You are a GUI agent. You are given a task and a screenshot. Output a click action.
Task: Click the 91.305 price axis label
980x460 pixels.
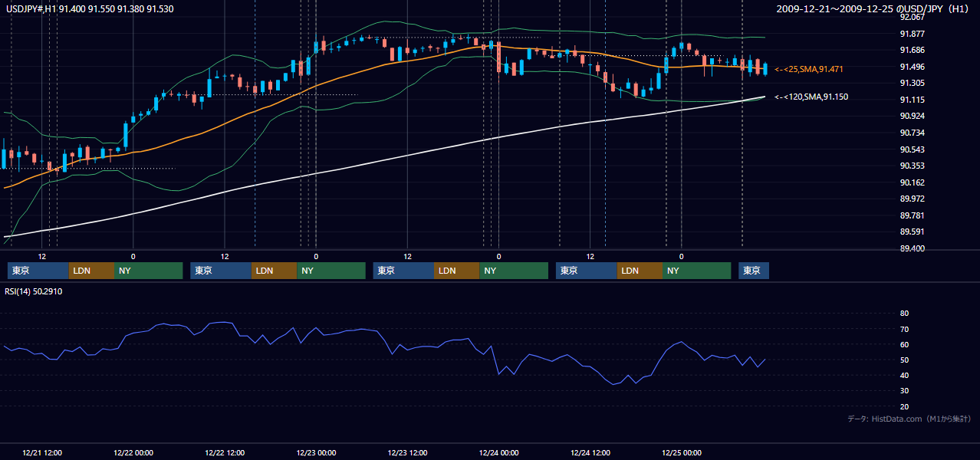coord(912,83)
